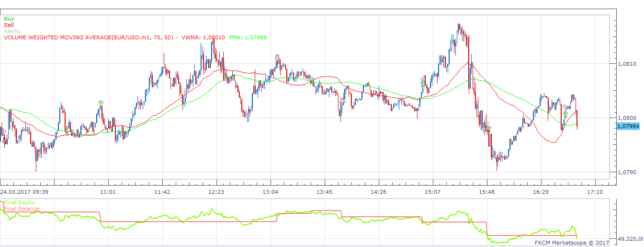The height and width of the screenshot is (247, 644).
Task: Click the 1,0790 price axis label
Action: pos(627,172)
